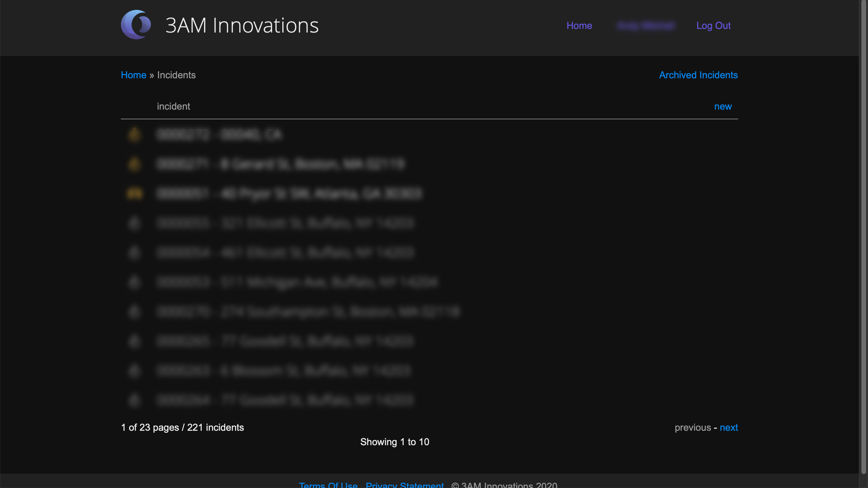Click the vertical page scrollbar
868x488 pixels.
(x=863, y=236)
